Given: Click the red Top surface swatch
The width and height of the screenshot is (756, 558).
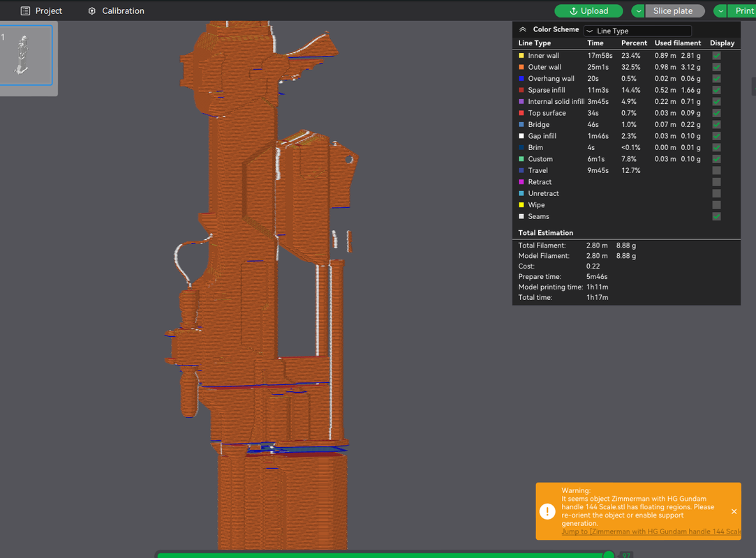Looking at the screenshot, I should click(521, 113).
